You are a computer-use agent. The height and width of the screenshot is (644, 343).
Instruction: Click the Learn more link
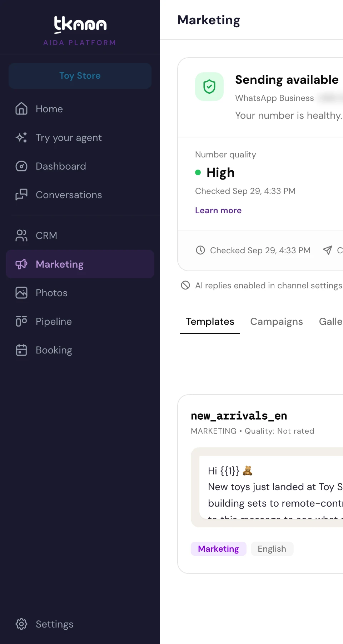point(218,210)
